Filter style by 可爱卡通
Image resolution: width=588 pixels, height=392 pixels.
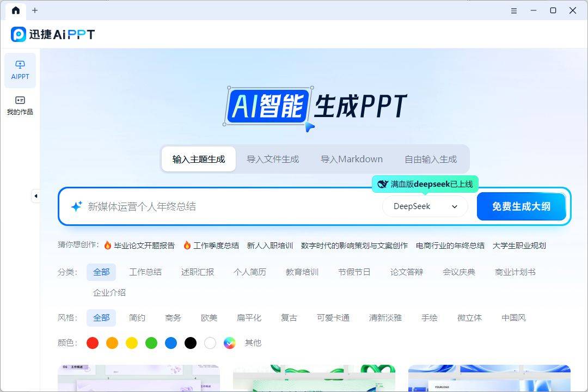[333, 318]
